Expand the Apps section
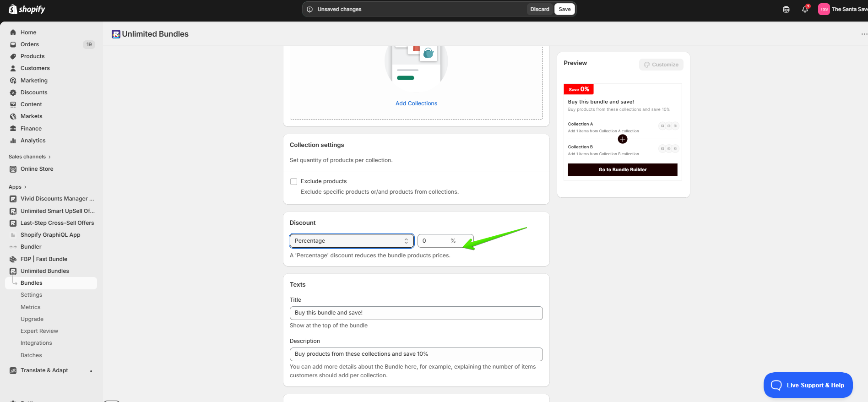Screen dimensions: 868x402 (x=18, y=187)
